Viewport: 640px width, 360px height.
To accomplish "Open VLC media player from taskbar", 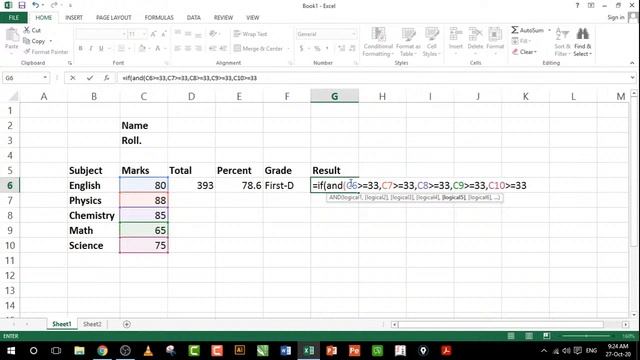I will click(148, 351).
